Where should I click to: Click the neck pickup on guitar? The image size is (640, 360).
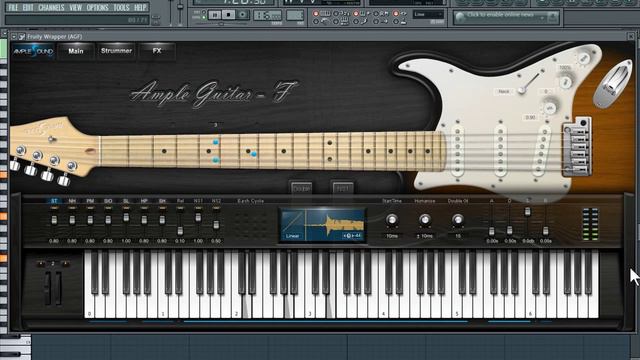click(458, 151)
